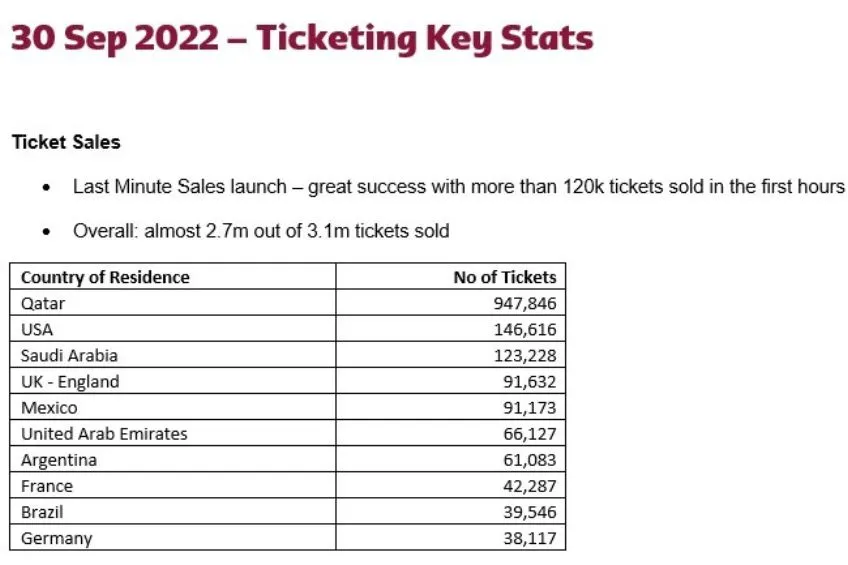Click Germany's 38,117 ticket value
Viewport: 848px width, 565px height.
tap(529, 538)
